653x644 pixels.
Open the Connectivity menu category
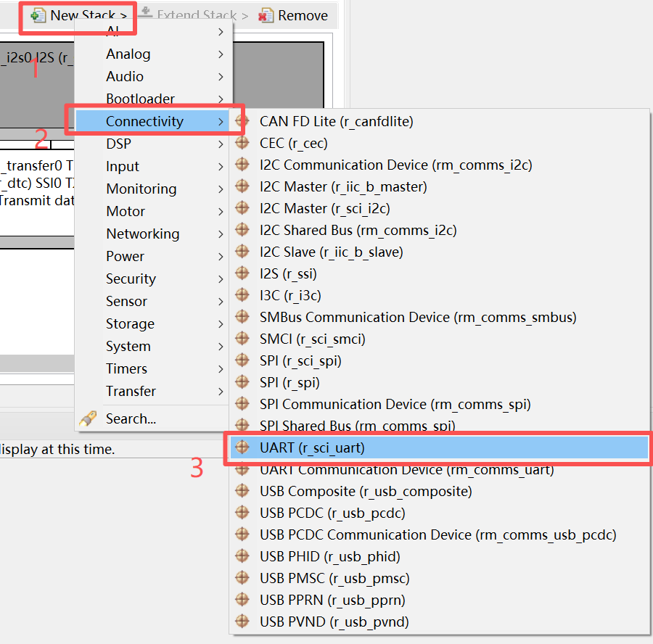point(152,121)
